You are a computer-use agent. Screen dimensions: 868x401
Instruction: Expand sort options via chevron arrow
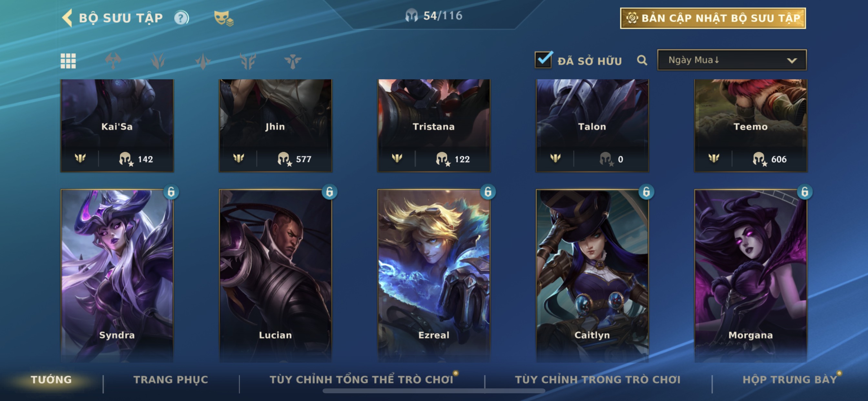pyautogui.click(x=792, y=61)
